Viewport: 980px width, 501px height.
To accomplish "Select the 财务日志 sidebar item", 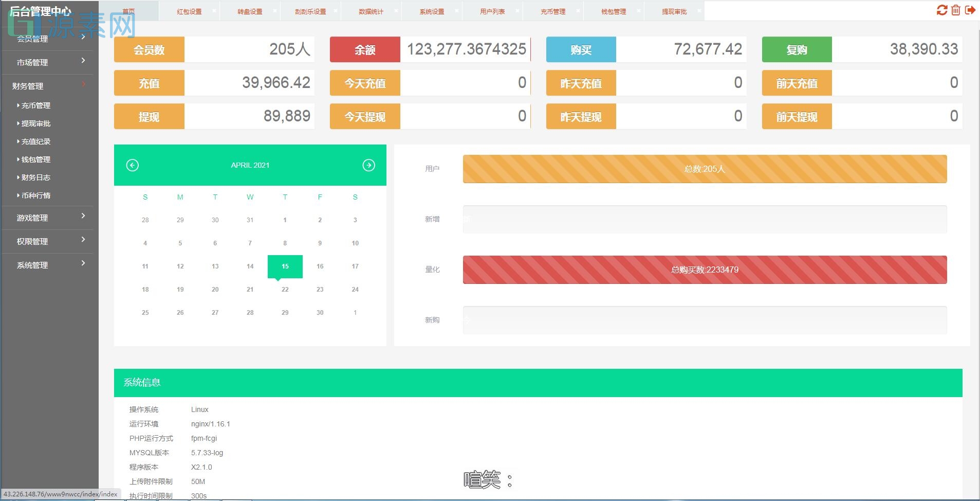I will (35, 177).
